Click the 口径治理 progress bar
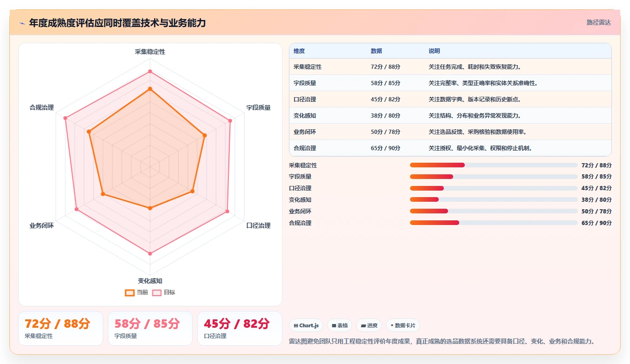Image resolution: width=630 pixels, height=364 pixels. click(x=494, y=188)
